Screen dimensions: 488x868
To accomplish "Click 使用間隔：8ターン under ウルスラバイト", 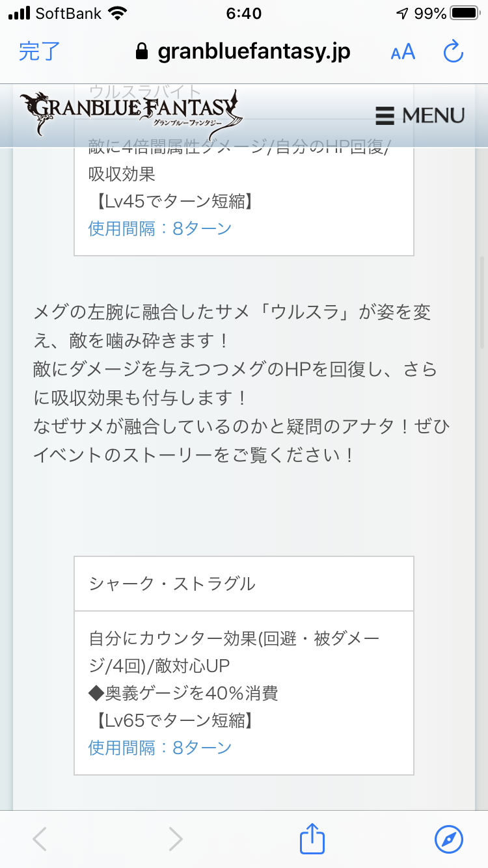I will [160, 228].
